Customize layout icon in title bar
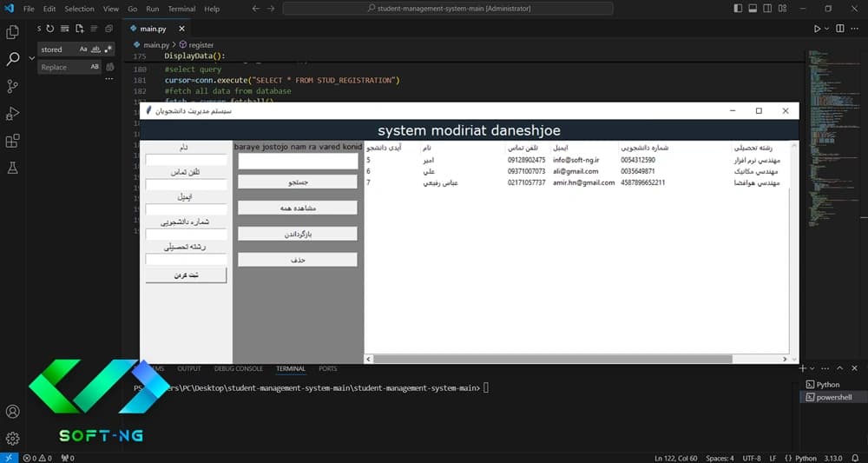 coord(782,9)
